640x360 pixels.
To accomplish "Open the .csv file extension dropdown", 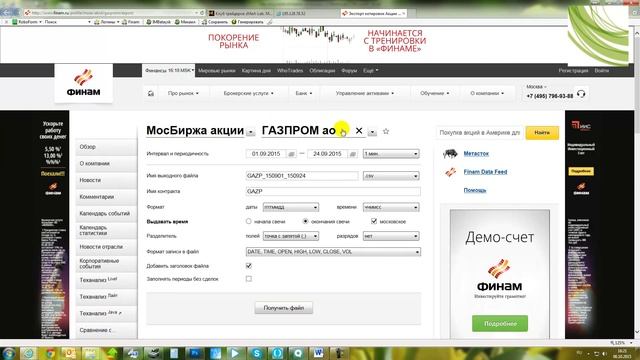I will click(x=391, y=176).
